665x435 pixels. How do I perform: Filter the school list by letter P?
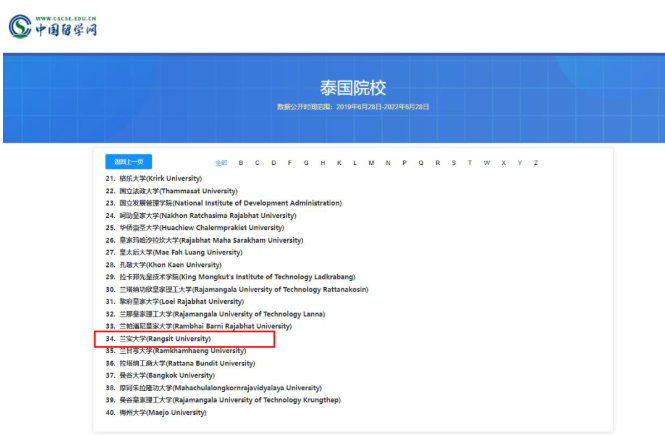click(x=405, y=163)
